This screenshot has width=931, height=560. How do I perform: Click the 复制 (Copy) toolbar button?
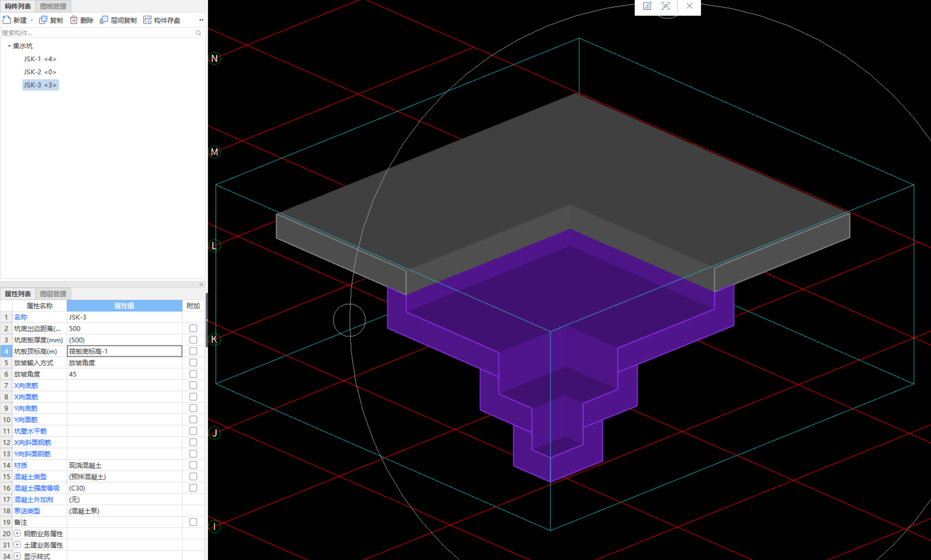(51, 20)
